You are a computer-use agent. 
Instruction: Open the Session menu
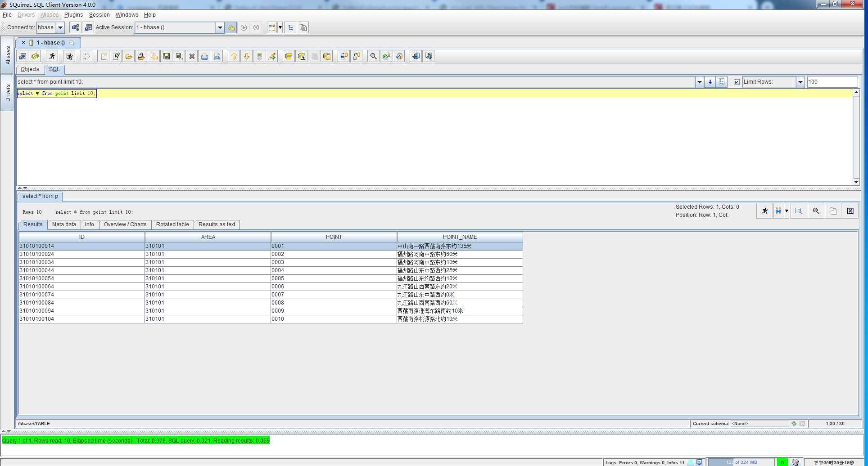pos(99,15)
